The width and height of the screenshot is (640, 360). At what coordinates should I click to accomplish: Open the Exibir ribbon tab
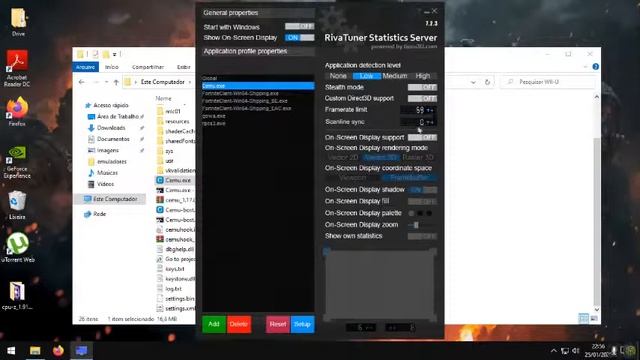pos(183,67)
